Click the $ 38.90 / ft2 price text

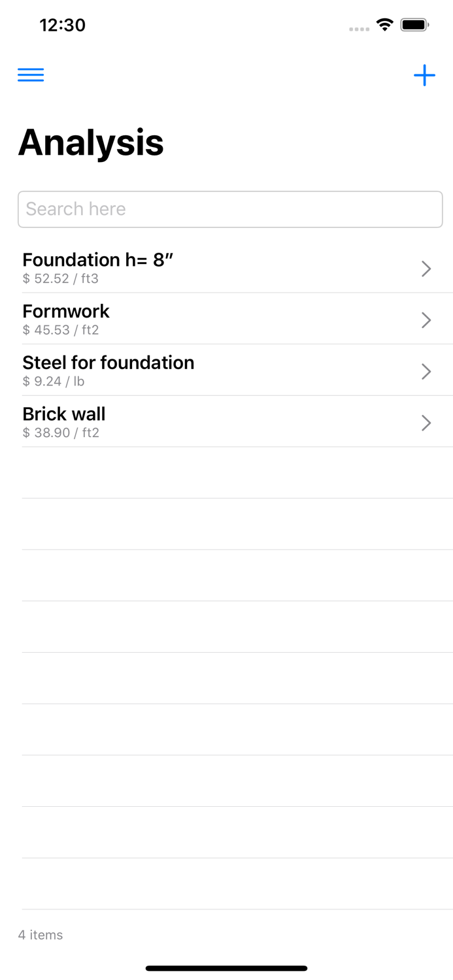(61, 433)
